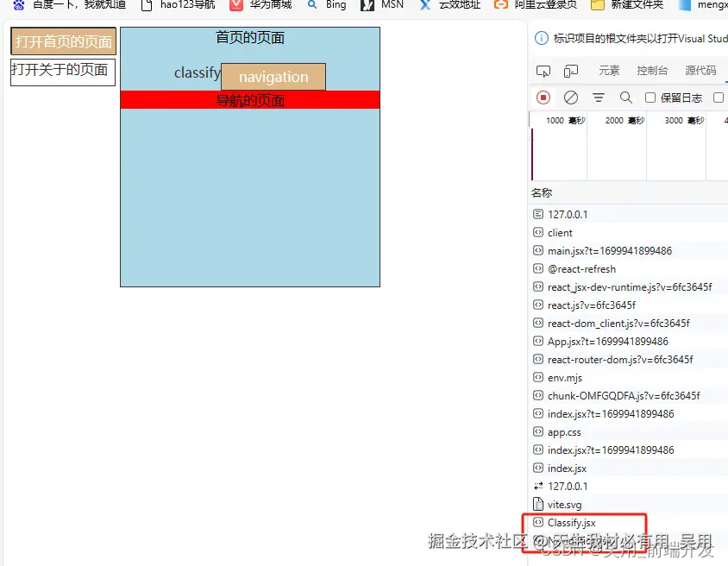Screen dimensions: 728x566
Task: Click the document icon beside first 127.0.0.1
Action: (538, 214)
